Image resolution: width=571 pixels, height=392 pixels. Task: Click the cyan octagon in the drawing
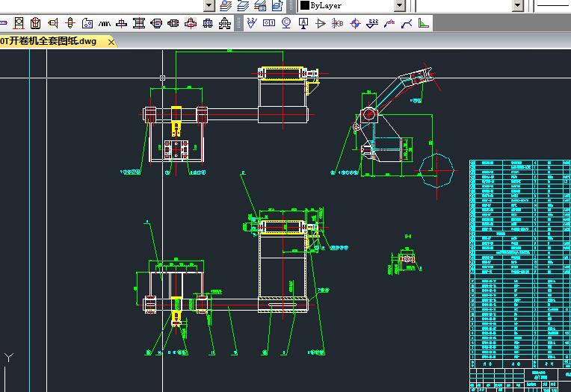(436, 170)
